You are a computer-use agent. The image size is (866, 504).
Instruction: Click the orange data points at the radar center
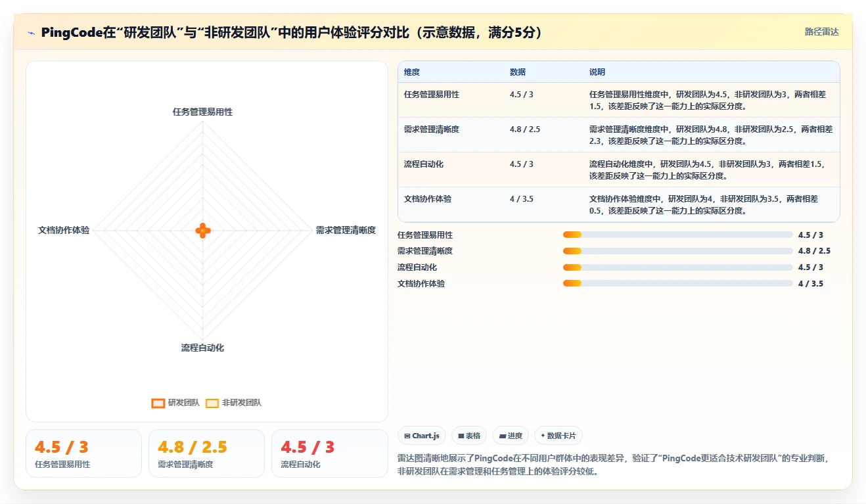pyautogui.click(x=203, y=230)
